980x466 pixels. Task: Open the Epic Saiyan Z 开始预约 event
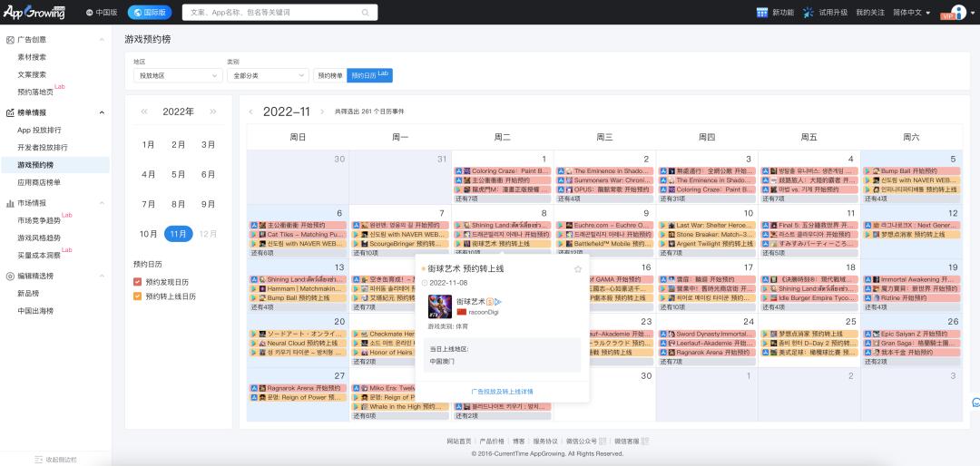(912, 335)
